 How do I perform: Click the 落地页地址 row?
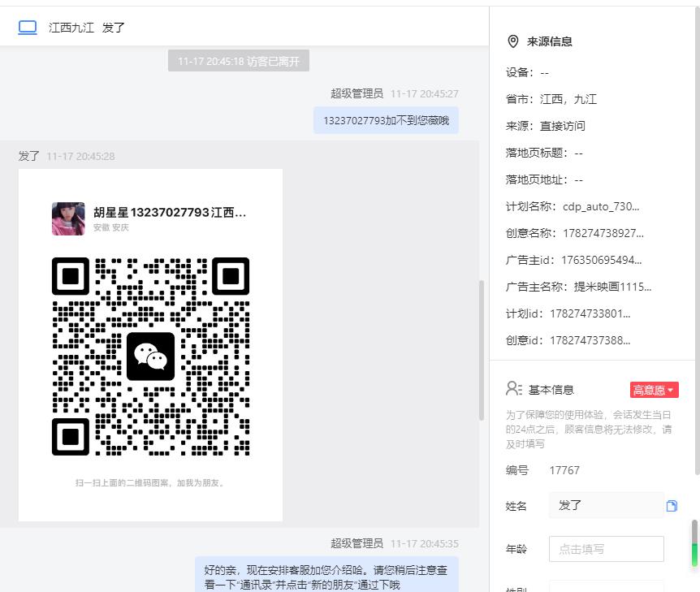click(x=544, y=179)
